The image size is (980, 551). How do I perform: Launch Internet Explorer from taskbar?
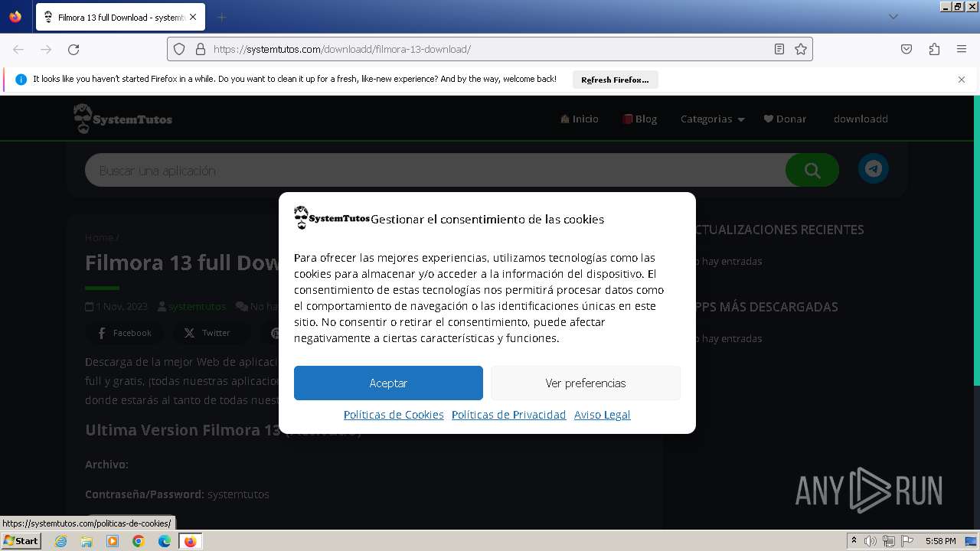(60, 541)
